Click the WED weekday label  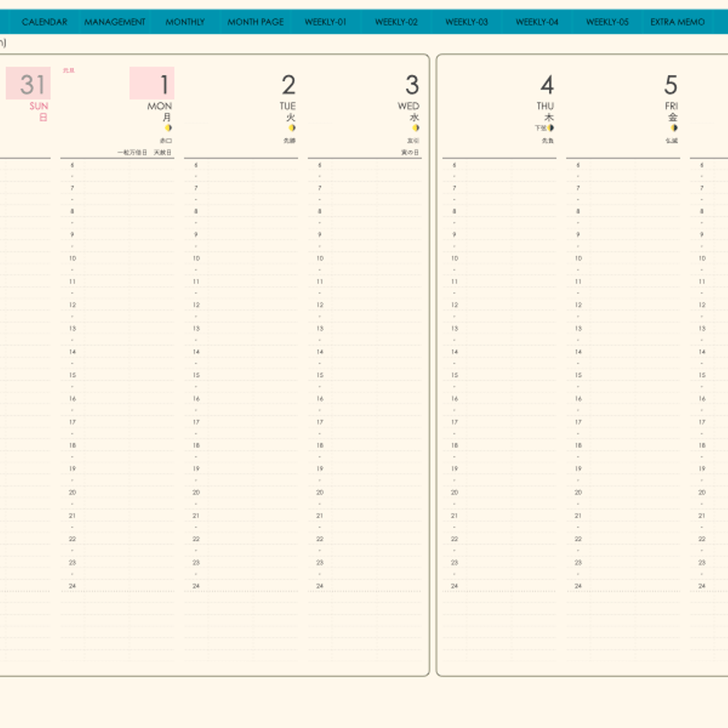point(408,106)
